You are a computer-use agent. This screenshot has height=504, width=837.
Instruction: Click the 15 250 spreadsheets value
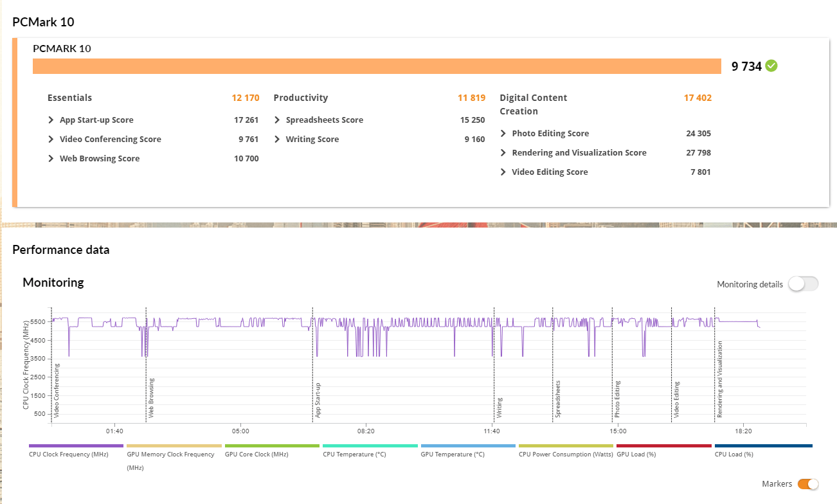[x=473, y=120]
